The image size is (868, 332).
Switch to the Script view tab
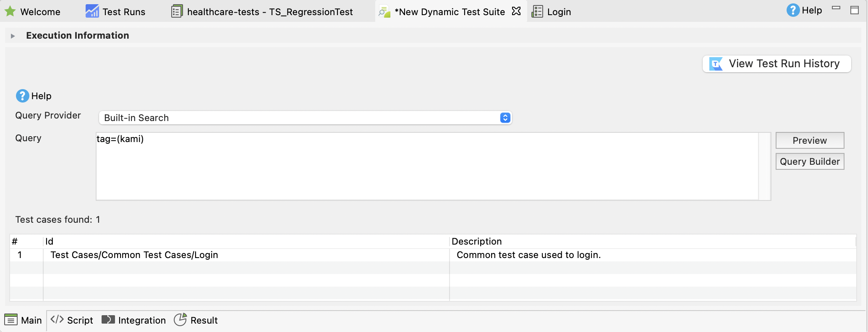(x=72, y=320)
